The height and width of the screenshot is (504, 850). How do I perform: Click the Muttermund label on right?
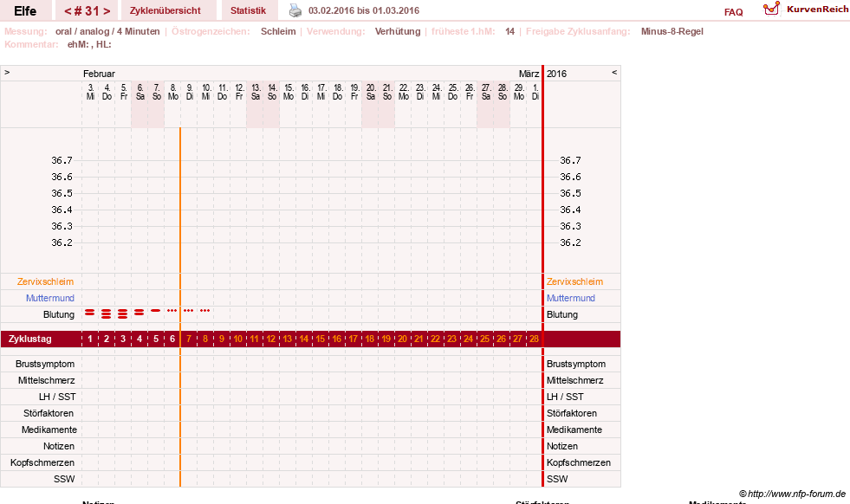click(571, 298)
